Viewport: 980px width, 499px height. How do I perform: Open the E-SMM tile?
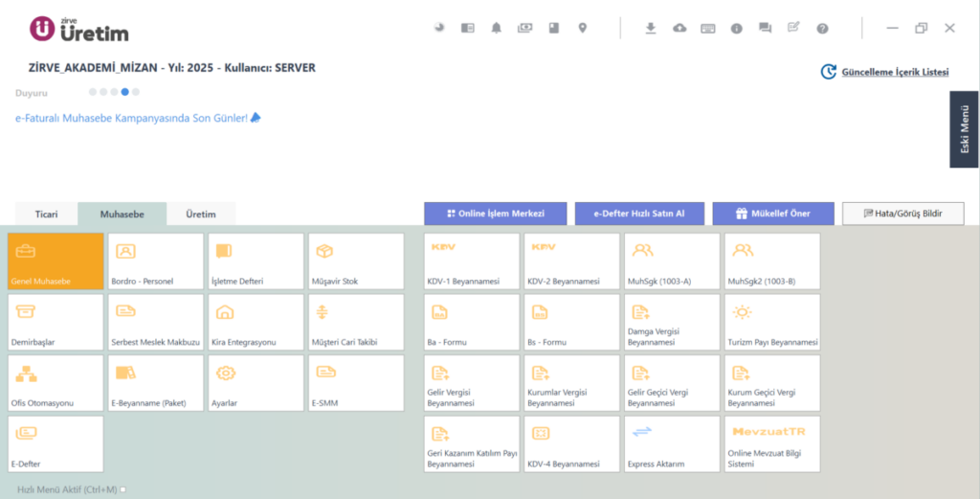point(356,383)
